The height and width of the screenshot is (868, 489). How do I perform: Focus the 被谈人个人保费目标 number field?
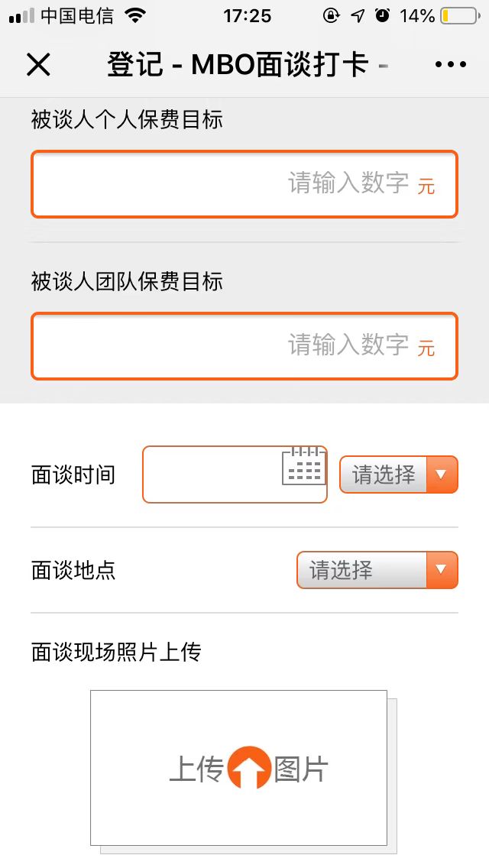pyautogui.click(x=244, y=184)
